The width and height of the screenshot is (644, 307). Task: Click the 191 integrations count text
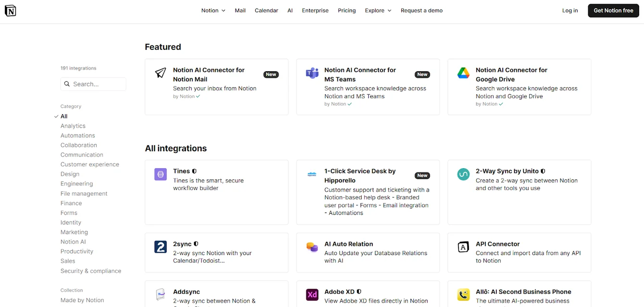click(78, 68)
